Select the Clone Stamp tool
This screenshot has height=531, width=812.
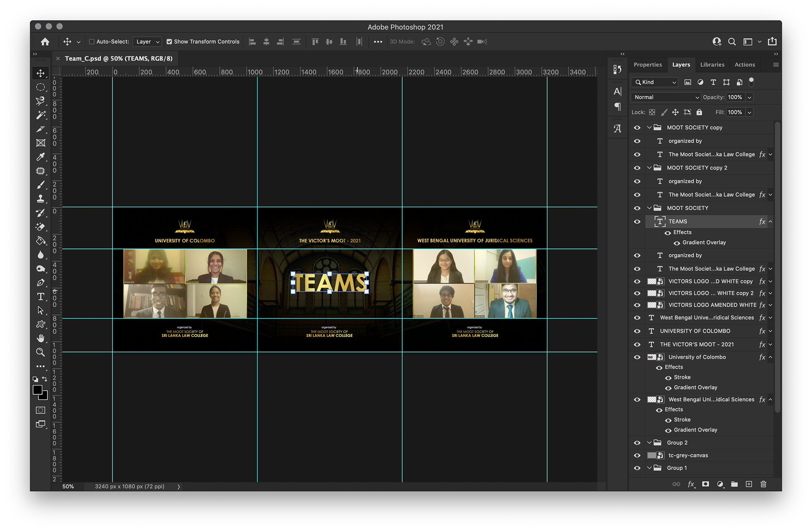click(41, 198)
